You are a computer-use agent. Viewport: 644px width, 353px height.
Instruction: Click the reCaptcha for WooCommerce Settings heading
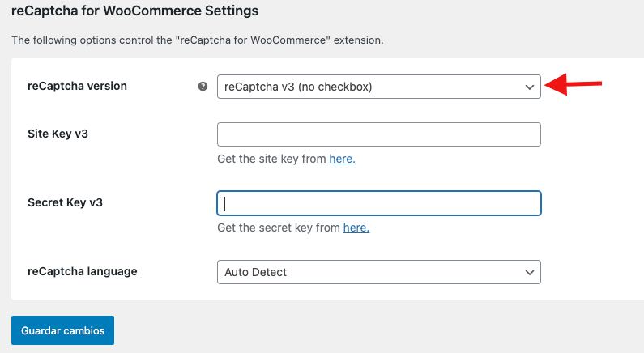pyautogui.click(x=134, y=11)
